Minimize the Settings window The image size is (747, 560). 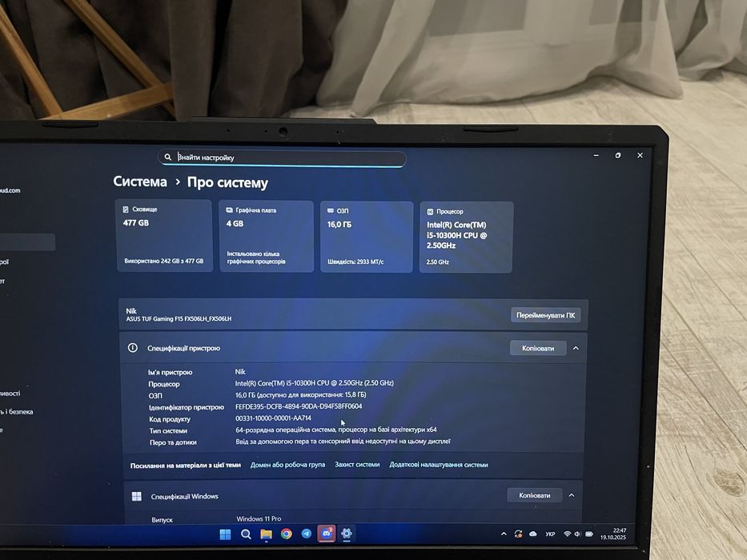tap(596, 156)
